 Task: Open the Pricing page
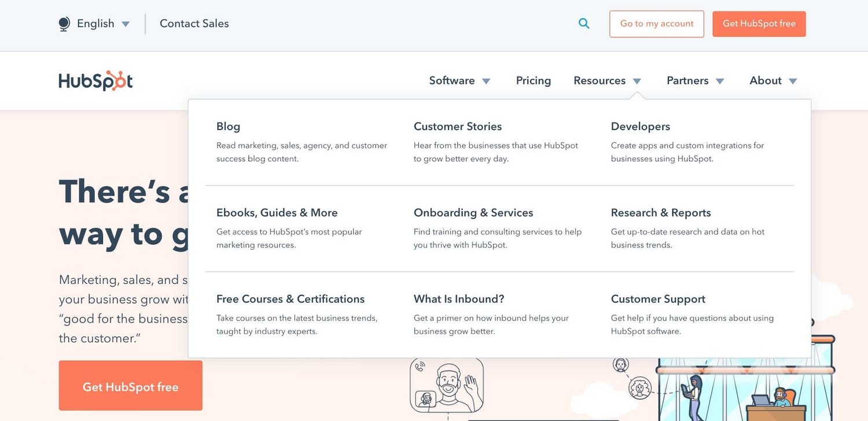pyautogui.click(x=533, y=81)
